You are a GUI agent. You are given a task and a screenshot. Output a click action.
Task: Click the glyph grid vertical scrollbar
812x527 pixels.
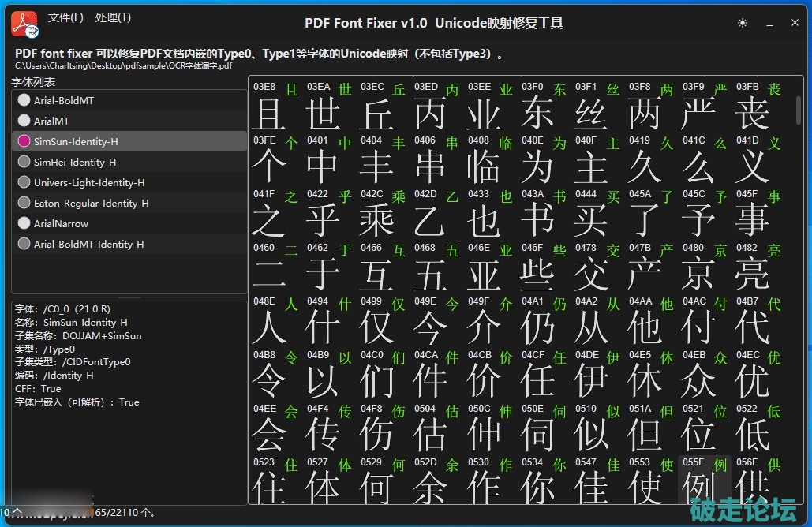tap(799, 110)
